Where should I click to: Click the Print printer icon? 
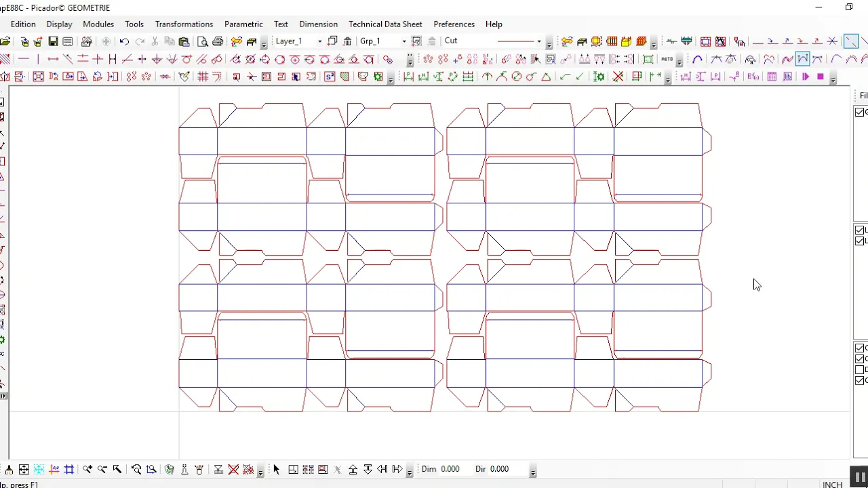pos(218,41)
